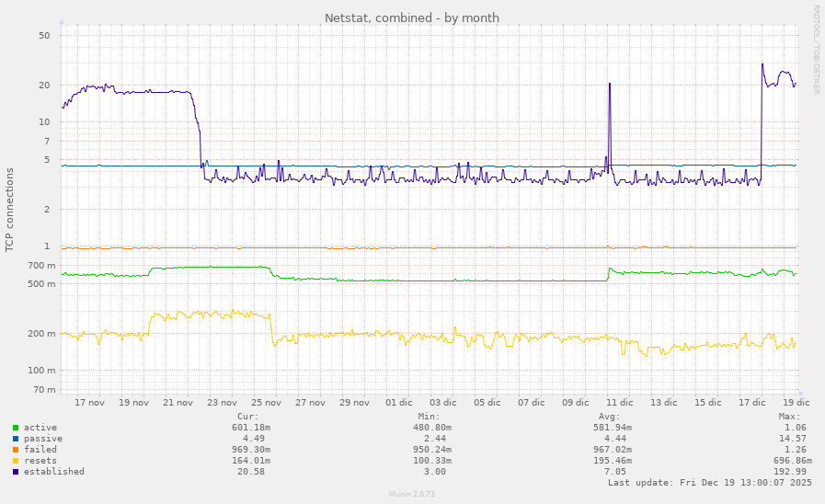Click the 'Last update' timestamp text
Viewport: 825px width, 504px height.
[x=710, y=483]
